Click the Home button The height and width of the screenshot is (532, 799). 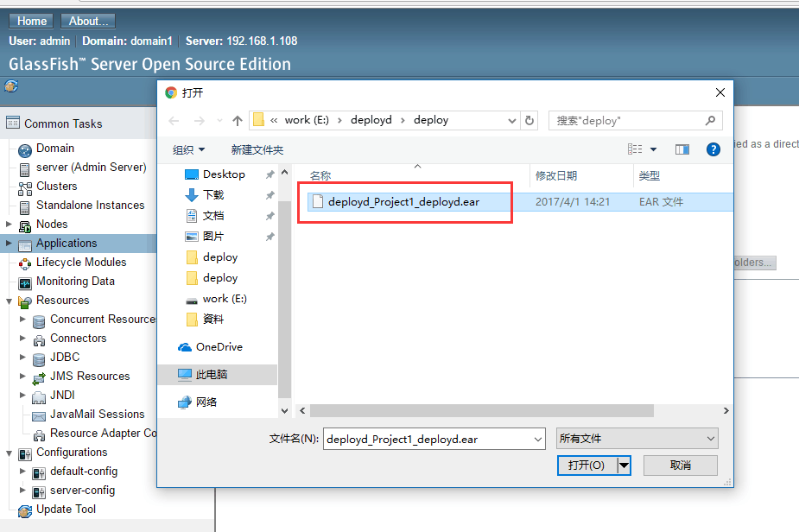coord(32,21)
